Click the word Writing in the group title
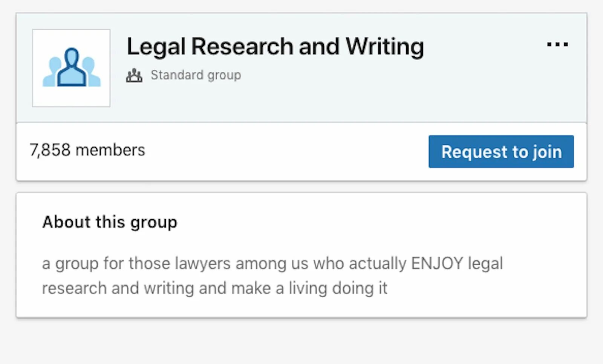 click(385, 47)
